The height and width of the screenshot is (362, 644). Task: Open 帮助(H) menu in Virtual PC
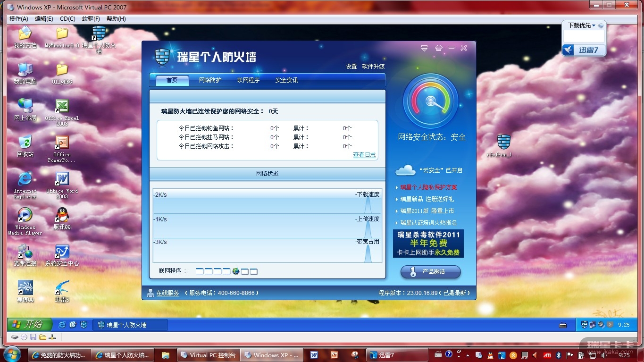click(x=116, y=19)
